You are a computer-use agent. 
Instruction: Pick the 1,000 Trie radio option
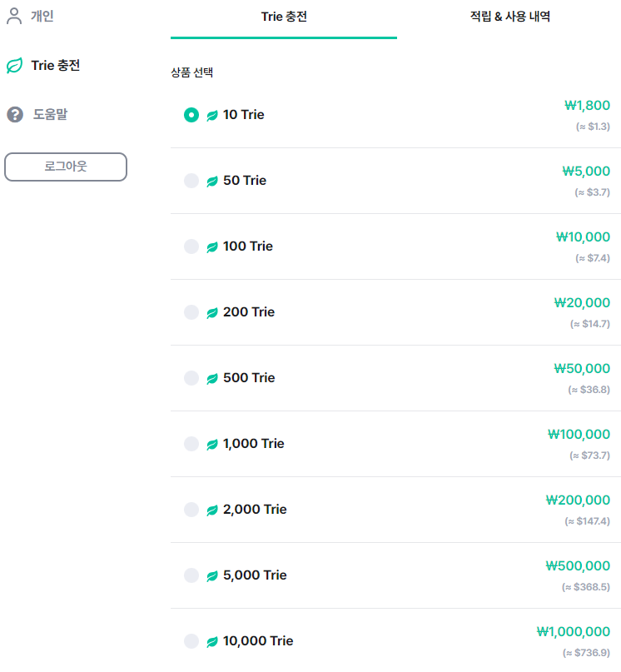click(191, 444)
